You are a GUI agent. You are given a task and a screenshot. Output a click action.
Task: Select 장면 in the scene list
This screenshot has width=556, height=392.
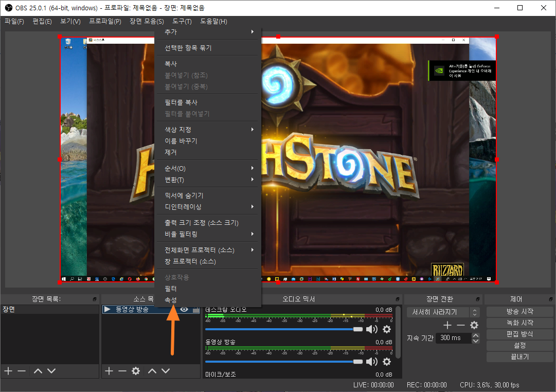[x=50, y=309]
